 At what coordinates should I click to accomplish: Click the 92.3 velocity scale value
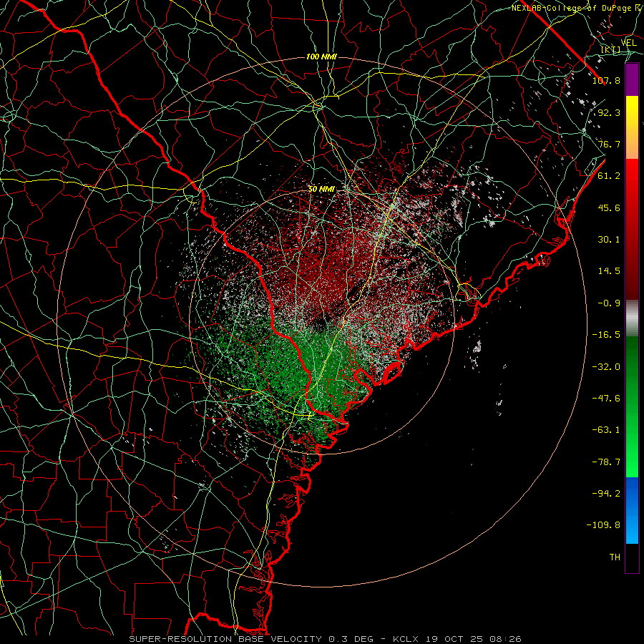(x=609, y=112)
